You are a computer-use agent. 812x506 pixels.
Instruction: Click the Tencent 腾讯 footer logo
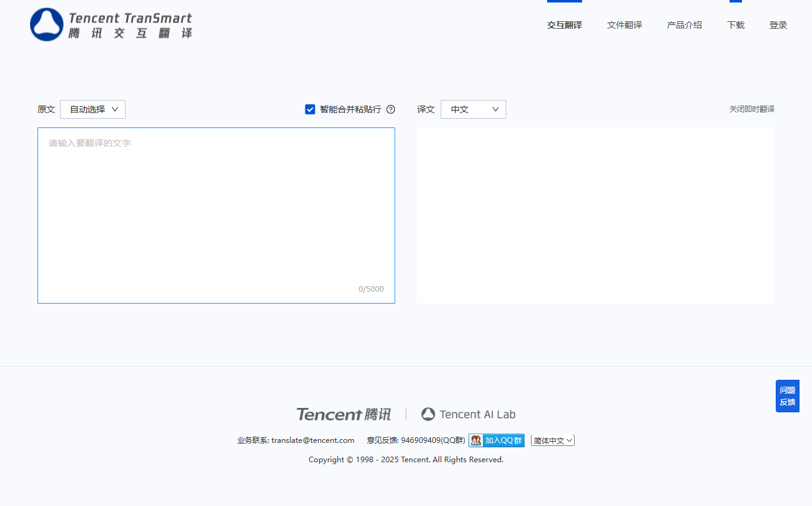coord(344,414)
